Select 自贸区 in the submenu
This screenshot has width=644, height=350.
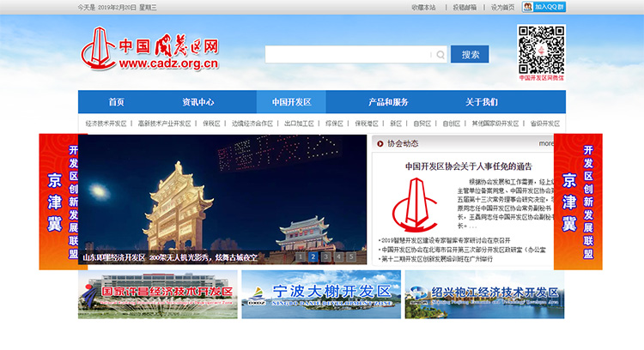click(422, 124)
